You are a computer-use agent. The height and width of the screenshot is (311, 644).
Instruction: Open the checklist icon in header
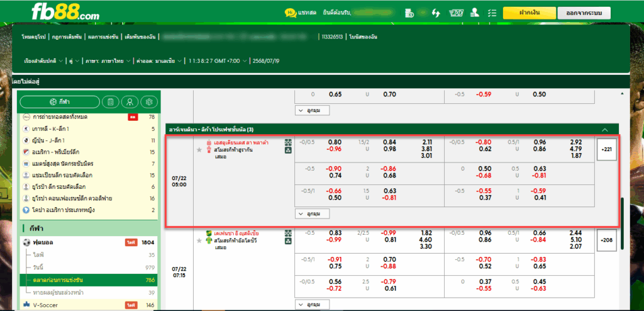[x=492, y=13]
